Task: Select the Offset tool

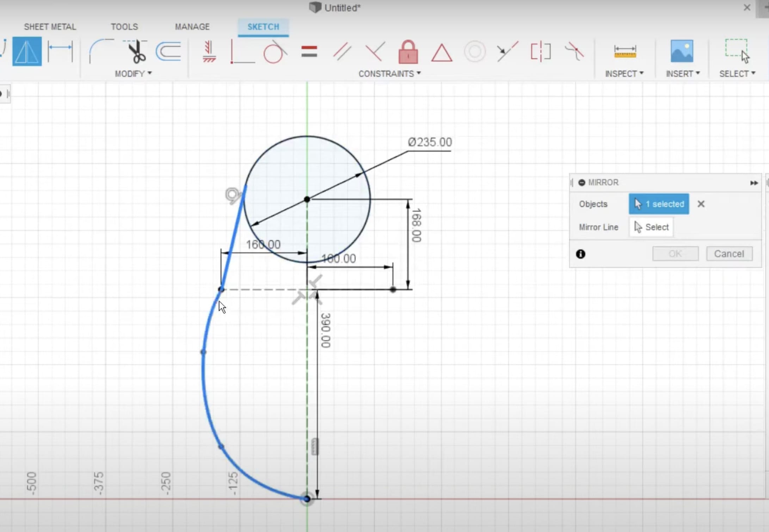Action: pos(168,51)
